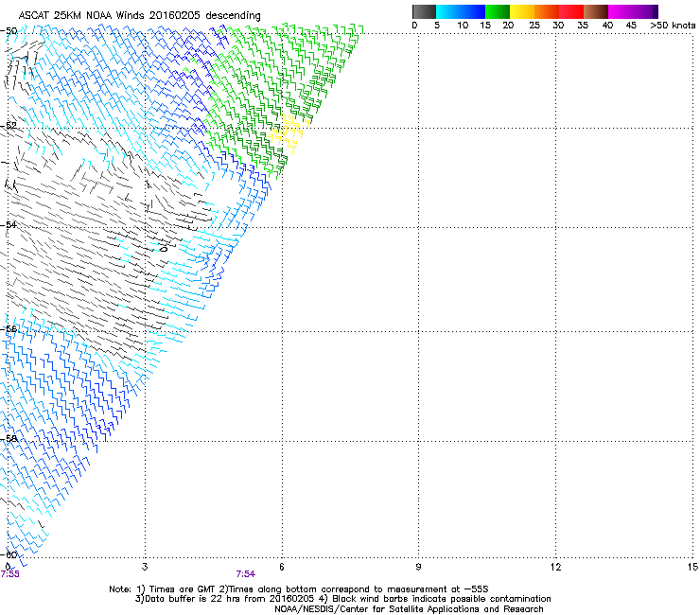The width and height of the screenshot is (700, 615).
Task: Click the legend value "25"
Action: tap(534, 26)
